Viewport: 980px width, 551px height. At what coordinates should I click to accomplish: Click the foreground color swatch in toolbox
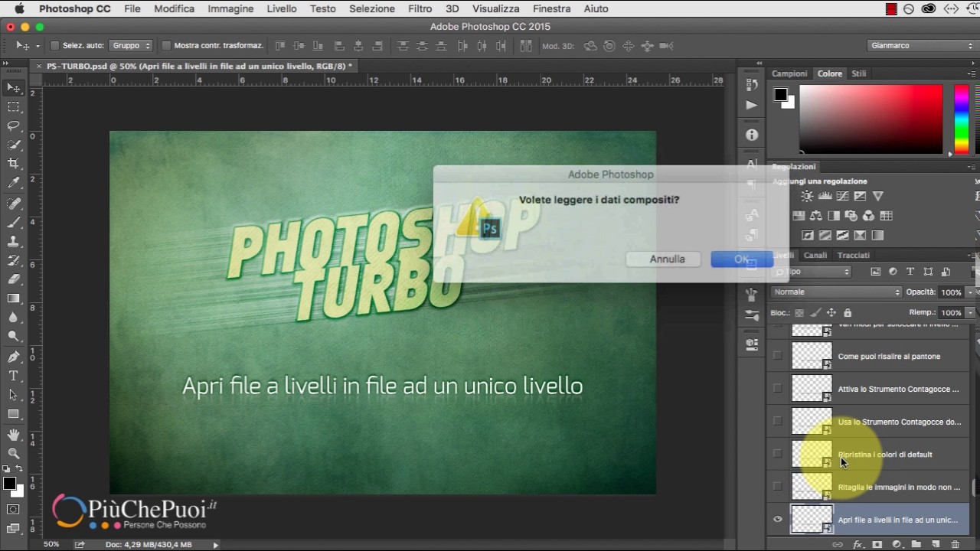[x=9, y=484]
